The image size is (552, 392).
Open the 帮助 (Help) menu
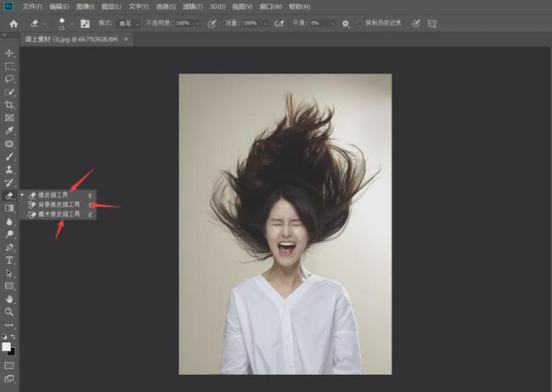coord(300,7)
